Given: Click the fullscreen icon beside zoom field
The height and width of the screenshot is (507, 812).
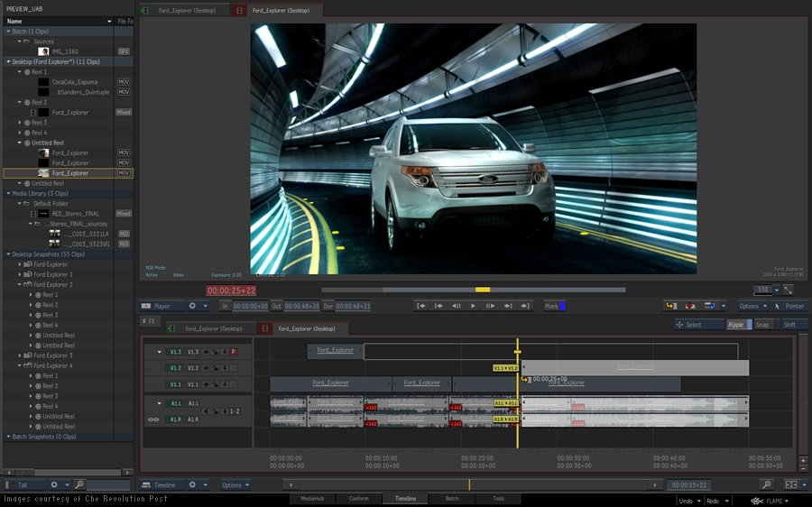Looking at the screenshot, I should 787,290.
